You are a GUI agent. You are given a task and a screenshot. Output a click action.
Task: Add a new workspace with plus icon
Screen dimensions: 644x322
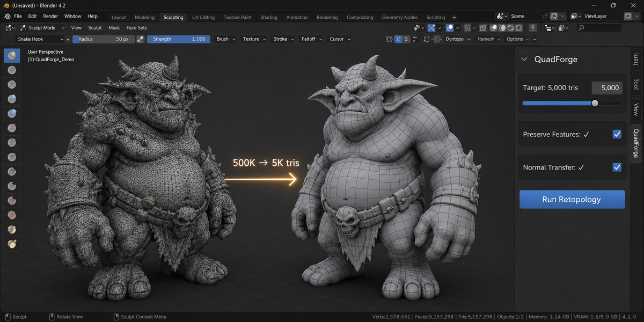pos(454,17)
